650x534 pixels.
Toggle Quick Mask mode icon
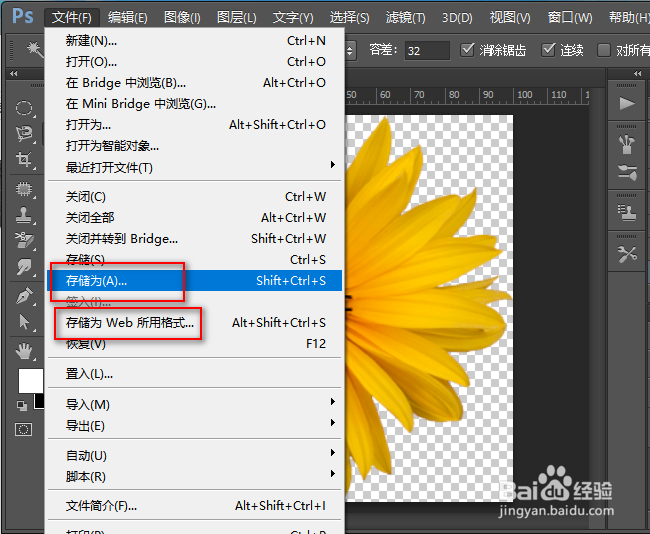(x=23, y=430)
